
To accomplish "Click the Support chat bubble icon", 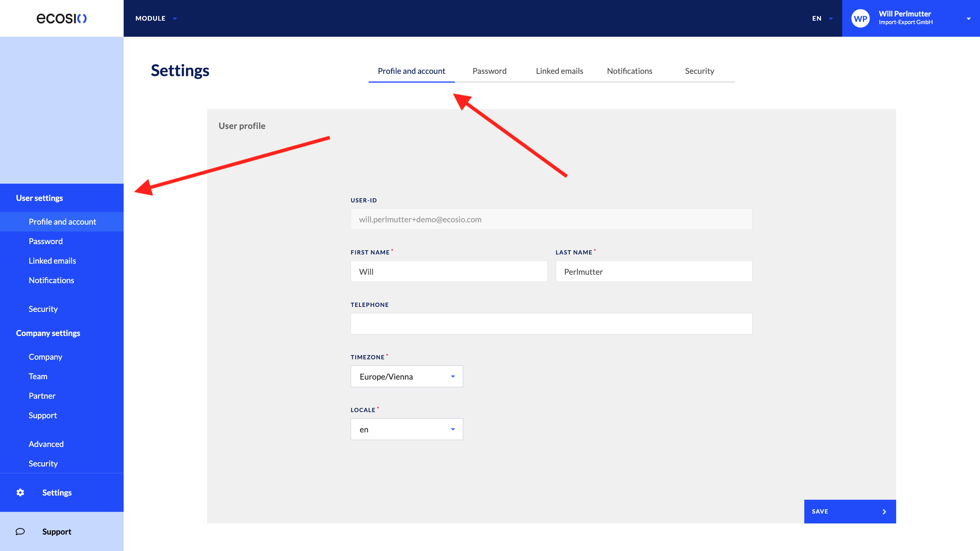I will click(20, 531).
